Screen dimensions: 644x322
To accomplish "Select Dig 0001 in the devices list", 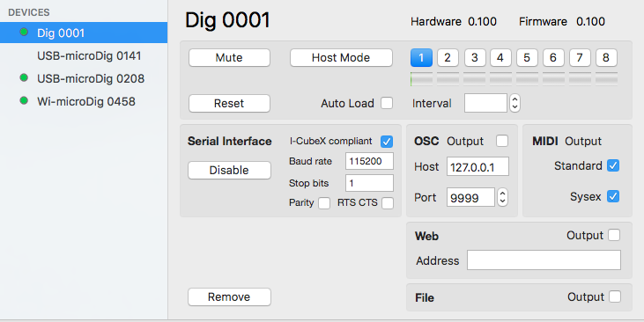I will (x=84, y=33).
